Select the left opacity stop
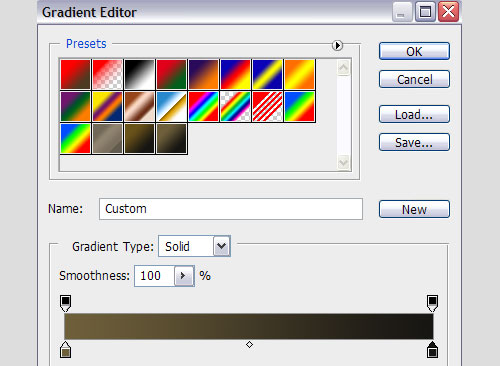This screenshot has height=366, width=500. [65, 303]
